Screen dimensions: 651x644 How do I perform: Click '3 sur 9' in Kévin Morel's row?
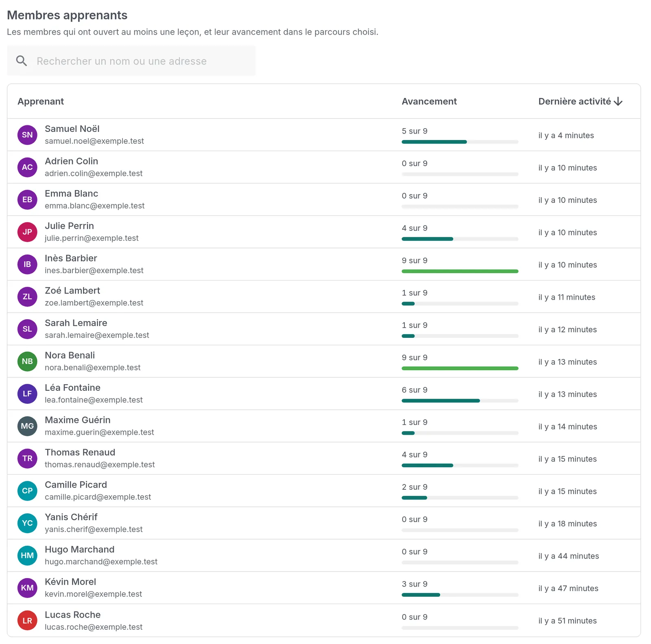click(x=415, y=584)
